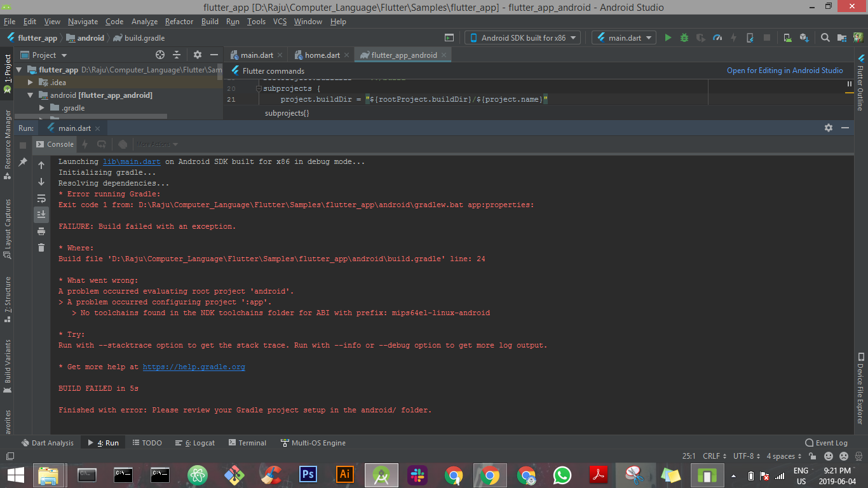Open the Android SDK built for x86 device selector
The height and width of the screenshot is (488, 868).
point(521,37)
